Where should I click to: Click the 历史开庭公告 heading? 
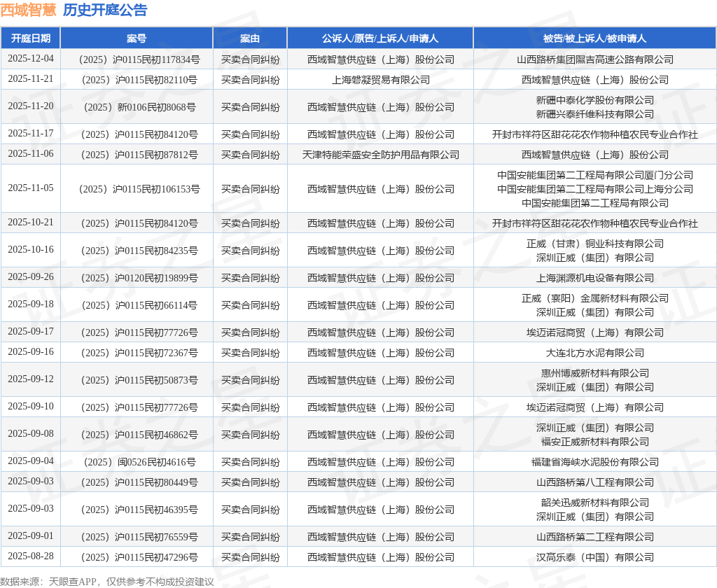coord(105,10)
